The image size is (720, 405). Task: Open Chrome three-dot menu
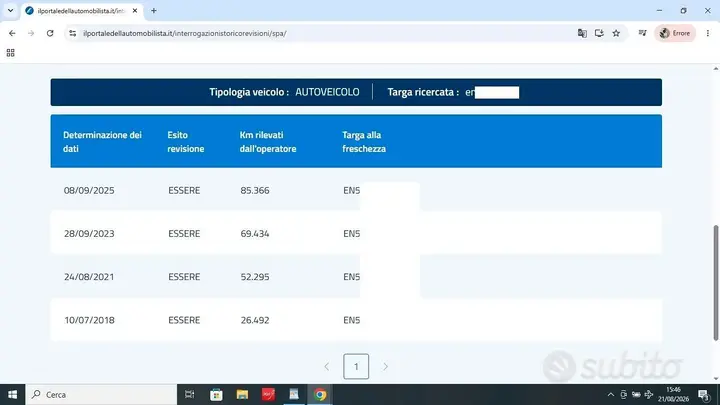[708, 33]
